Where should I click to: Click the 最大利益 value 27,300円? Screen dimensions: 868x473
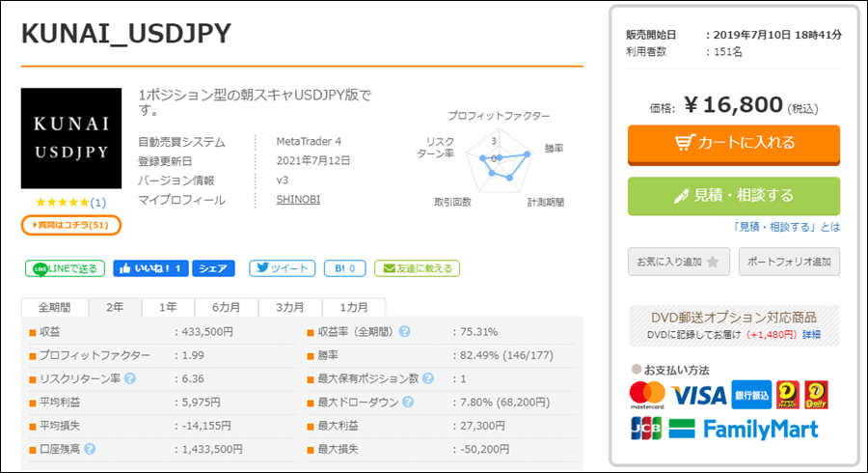pyautogui.click(x=482, y=426)
